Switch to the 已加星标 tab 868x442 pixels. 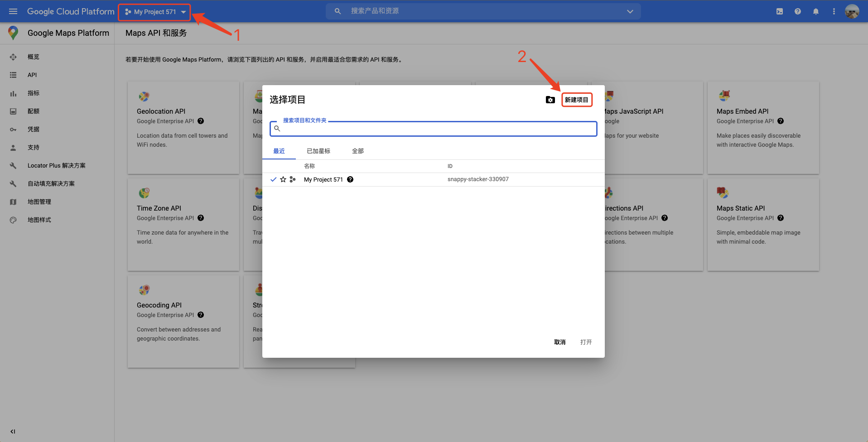point(318,151)
